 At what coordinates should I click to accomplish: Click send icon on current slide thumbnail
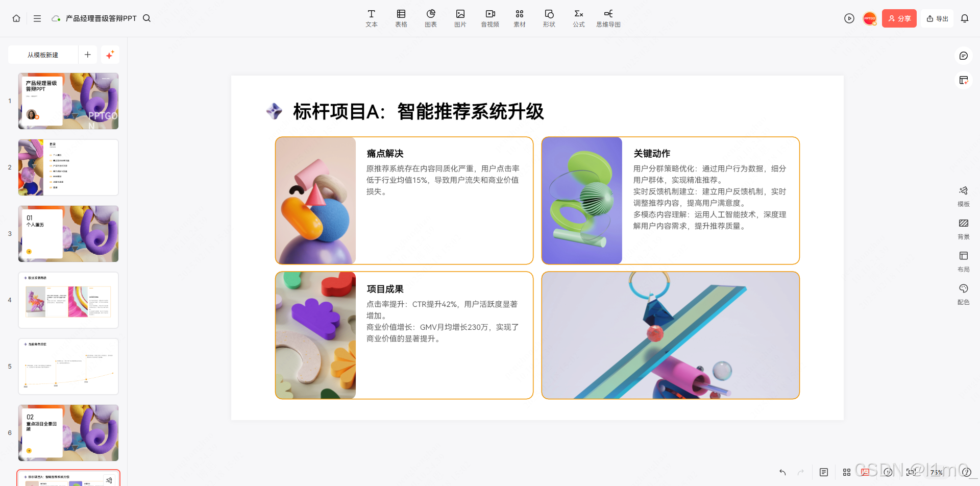tap(109, 480)
